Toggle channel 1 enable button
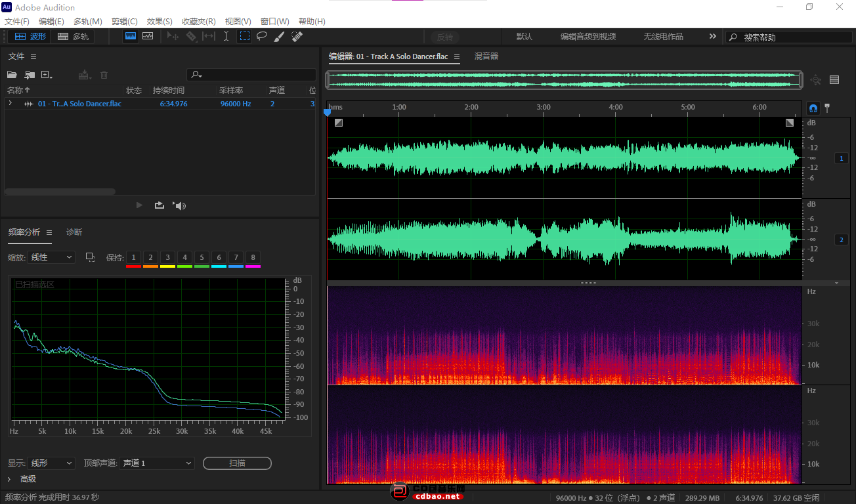The height and width of the screenshot is (504, 856). tap(842, 158)
